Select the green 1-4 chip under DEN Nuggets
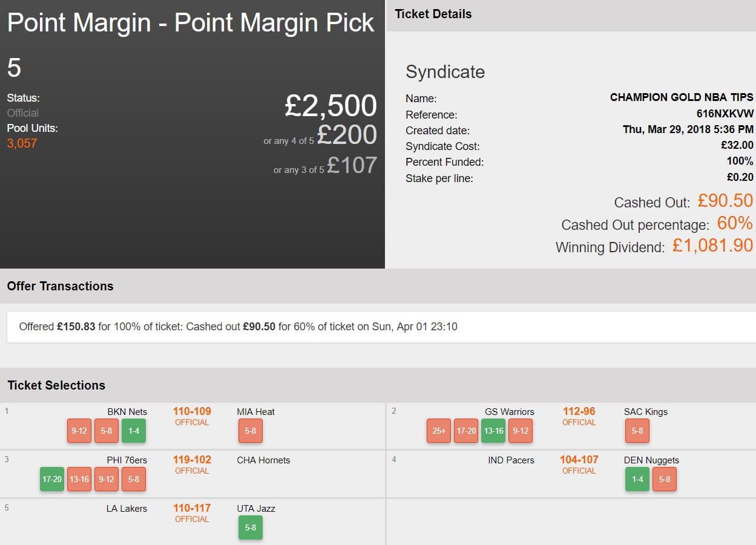The width and height of the screenshot is (756, 545). coord(637,479)
